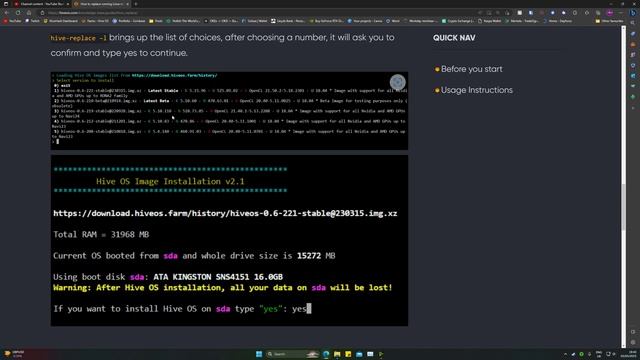Open the tab actions menu icon at top-left
Viewport: 640px width, 360px height.
tap(6, 4)
